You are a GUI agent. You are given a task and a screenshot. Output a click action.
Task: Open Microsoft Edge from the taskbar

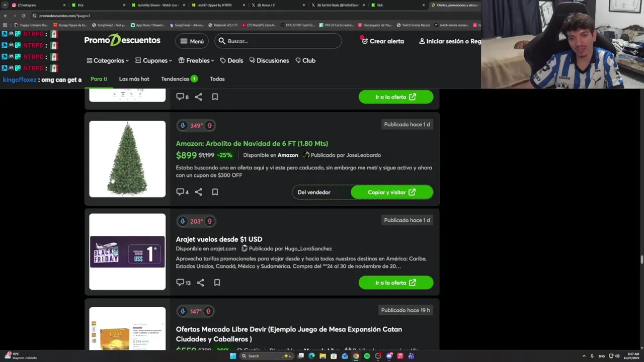click(x=311, y=356)
